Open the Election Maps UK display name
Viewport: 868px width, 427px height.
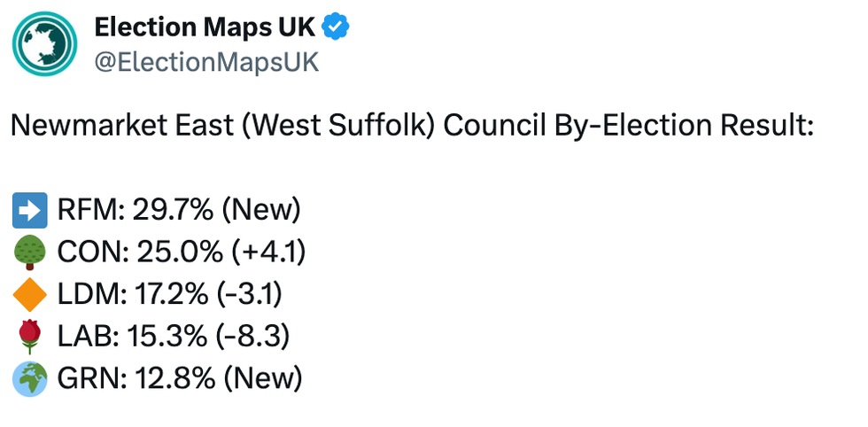click(x=205, y=27)
